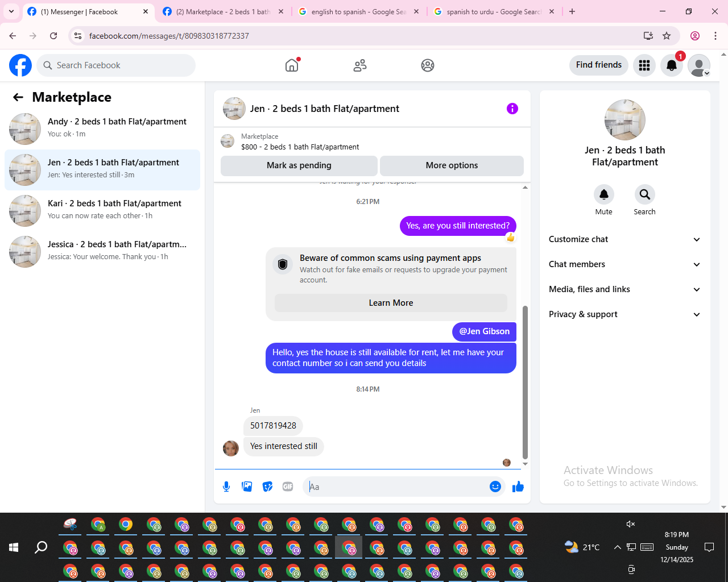Image resolution: width=728 pixels, height=582 pixels.
Task: Expand Privacy & support section
Action: (624, 314)
